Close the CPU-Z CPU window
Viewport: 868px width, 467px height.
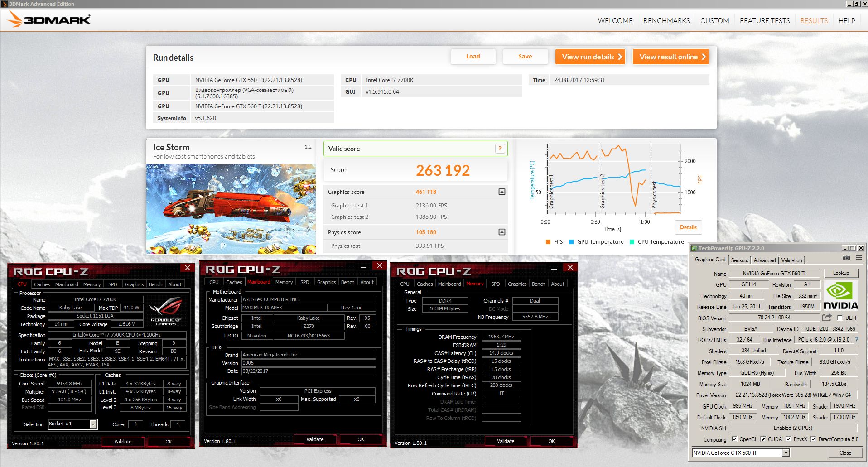(x=188, y=267)
